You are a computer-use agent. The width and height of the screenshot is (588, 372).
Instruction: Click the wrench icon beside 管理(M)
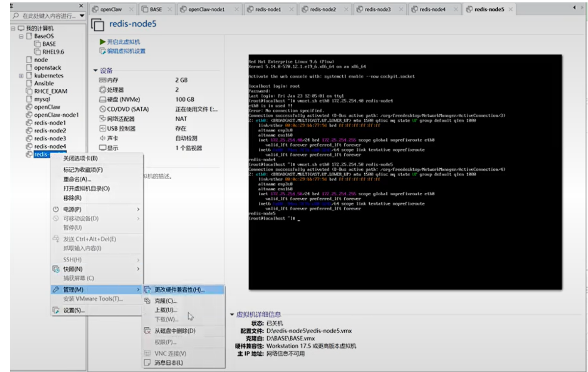coord(56,290)
